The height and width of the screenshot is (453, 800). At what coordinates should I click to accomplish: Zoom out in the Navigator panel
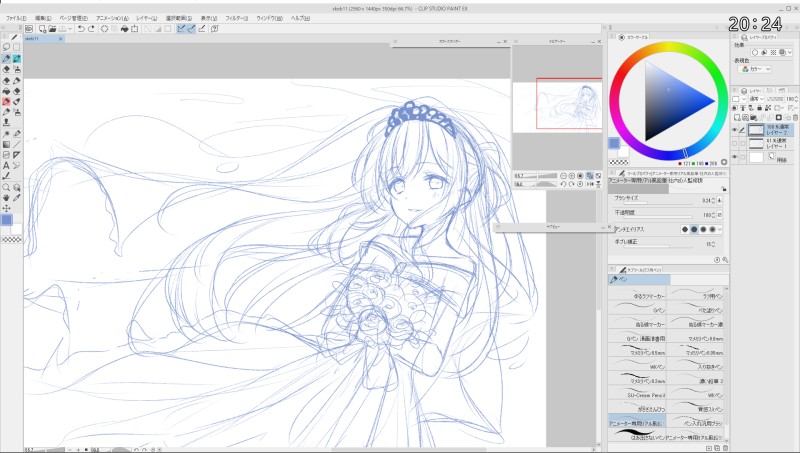tap(563, 175)
